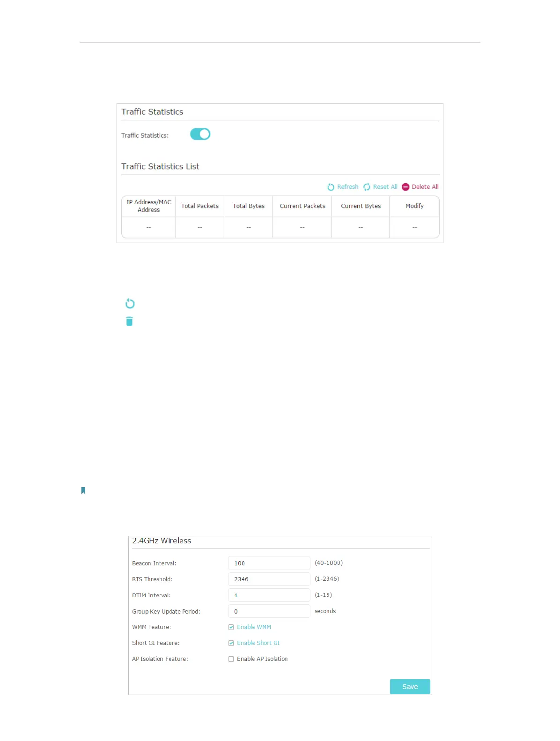Click the (1-2346) range hint

point(327,579)
